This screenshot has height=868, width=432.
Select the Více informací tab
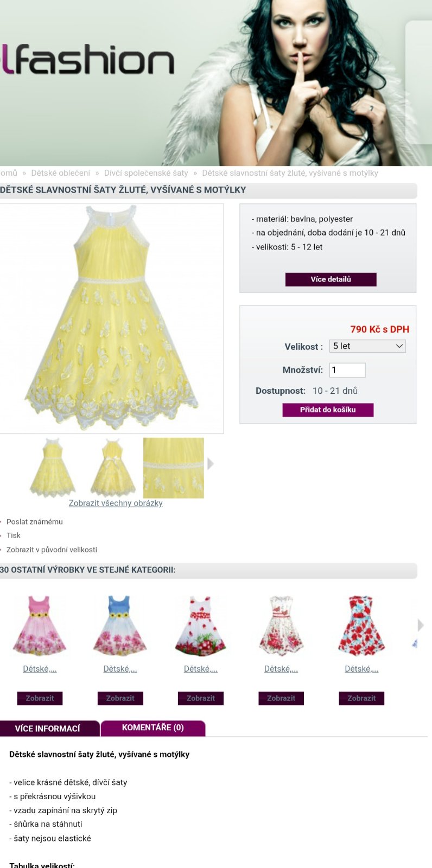point(48,729)
